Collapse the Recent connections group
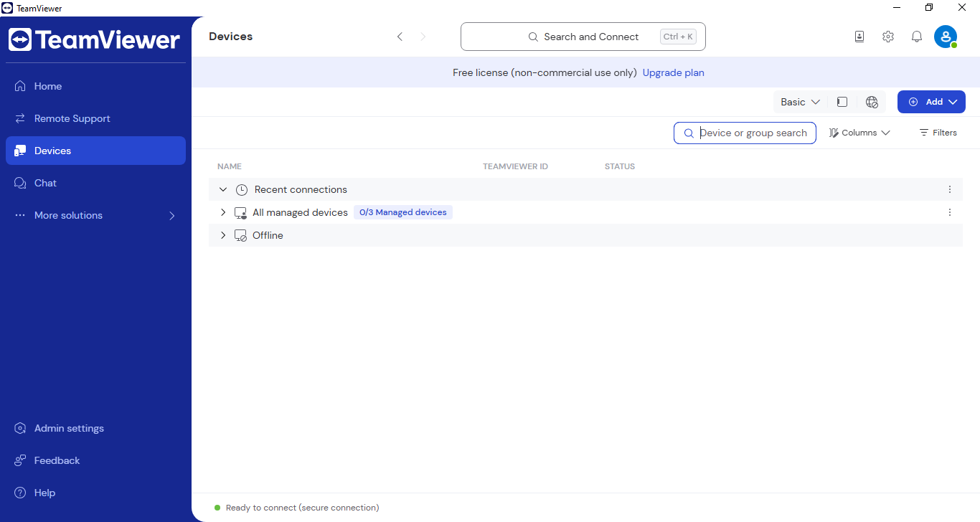The width and height of the screenshot is (980, 522). tap(223, 189)
